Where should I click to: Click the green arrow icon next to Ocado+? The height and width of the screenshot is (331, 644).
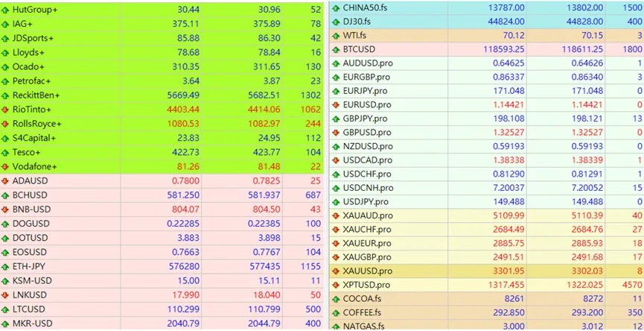pyautogui.click(x=5, y=67)
